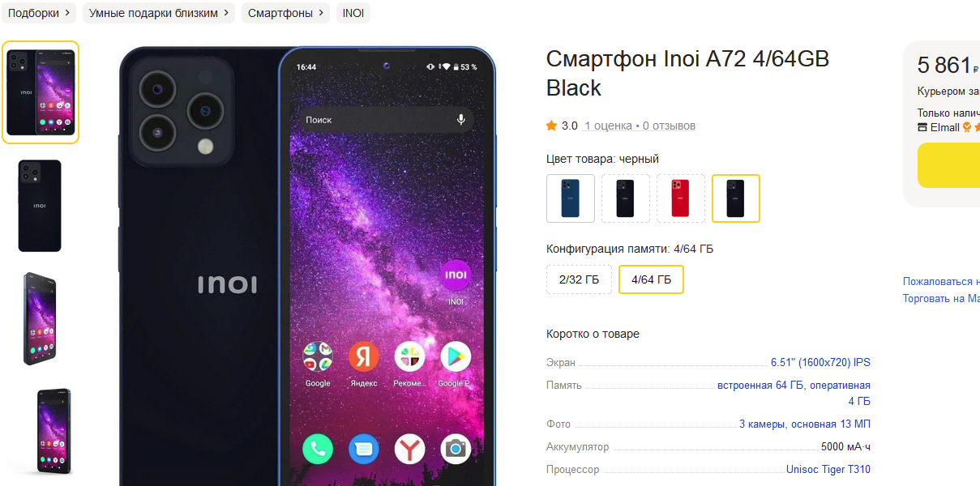This screenshot has width=980, height=486.
Task: Show the back view thumbnail of phone
Action: (x=40, y=206)
